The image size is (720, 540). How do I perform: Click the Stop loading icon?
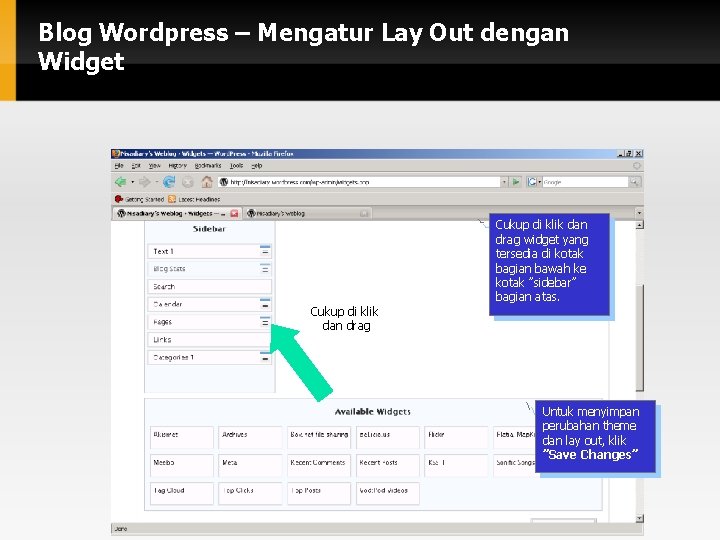[x=188, y=182]
